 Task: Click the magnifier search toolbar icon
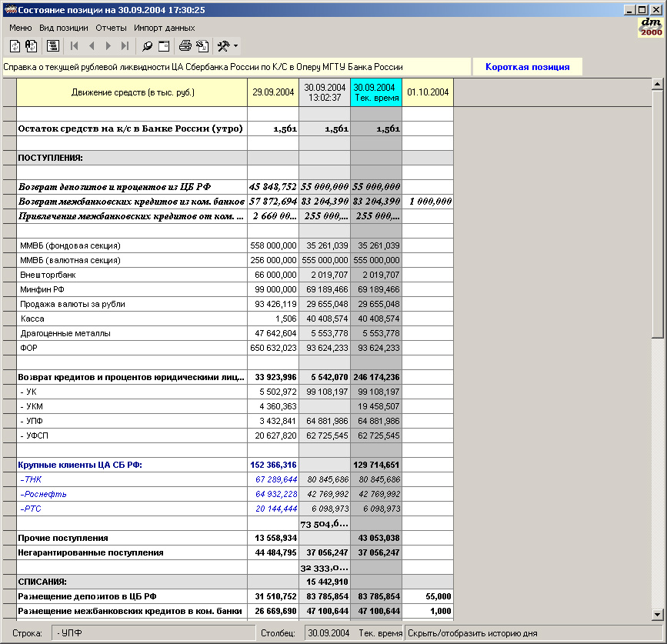[147, 46]
